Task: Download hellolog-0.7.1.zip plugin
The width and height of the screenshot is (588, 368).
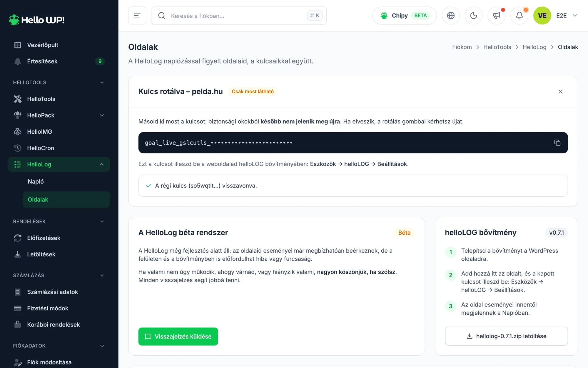Action: click(506, 336)
